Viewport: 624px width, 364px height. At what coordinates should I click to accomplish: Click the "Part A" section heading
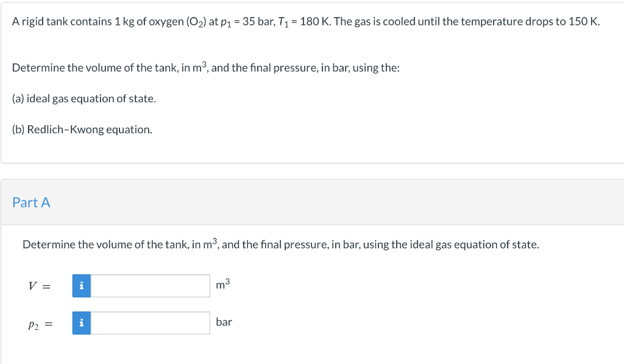[31, 202]
